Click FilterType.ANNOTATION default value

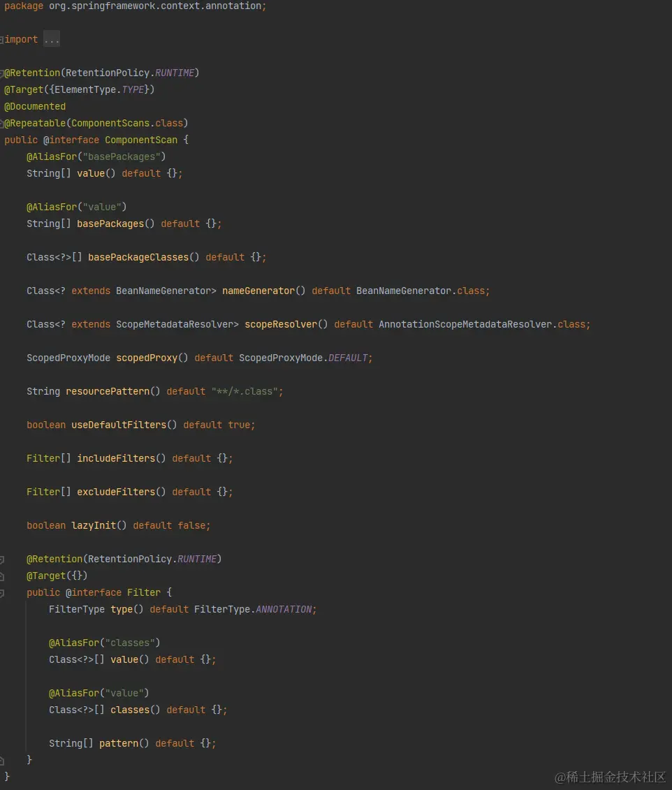[x=253, y=610]
